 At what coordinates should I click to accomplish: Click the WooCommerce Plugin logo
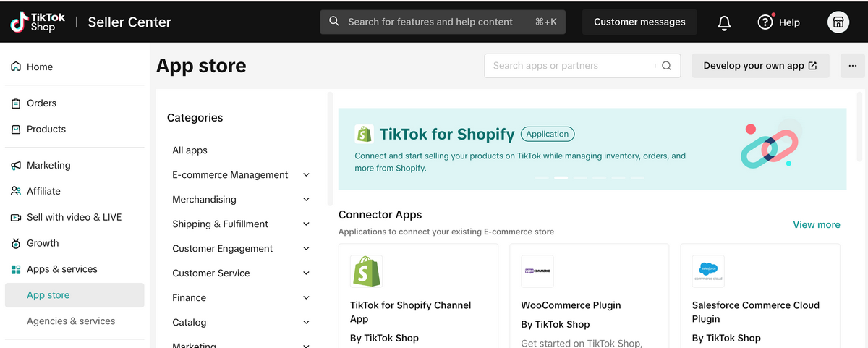point(537,271)
